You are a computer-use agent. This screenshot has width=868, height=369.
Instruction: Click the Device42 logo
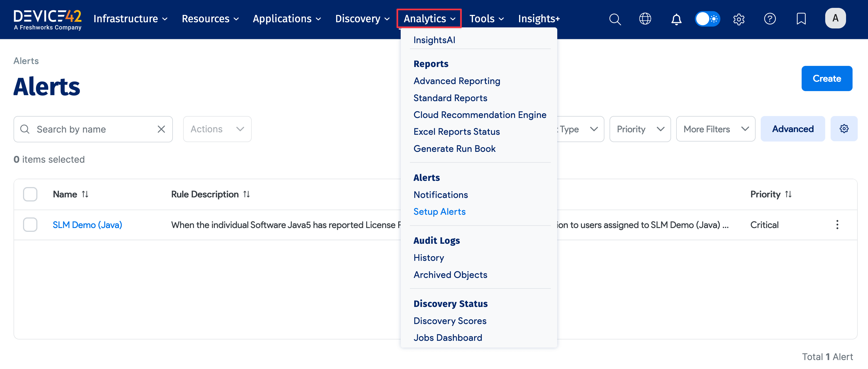[x=47, y=19]
